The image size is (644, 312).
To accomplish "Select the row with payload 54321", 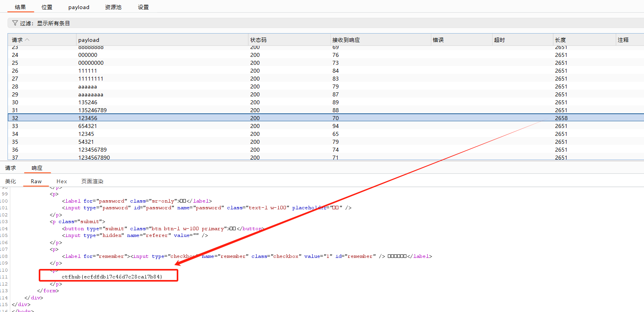I will point(326,142).
